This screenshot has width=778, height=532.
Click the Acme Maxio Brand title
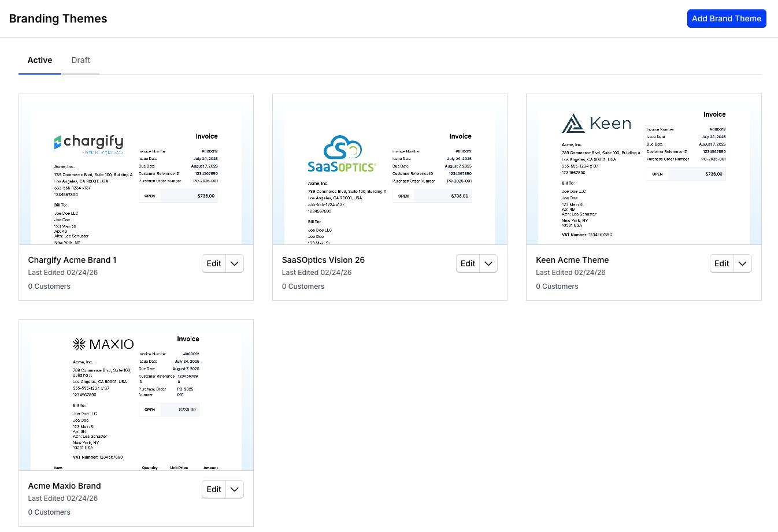64,486
